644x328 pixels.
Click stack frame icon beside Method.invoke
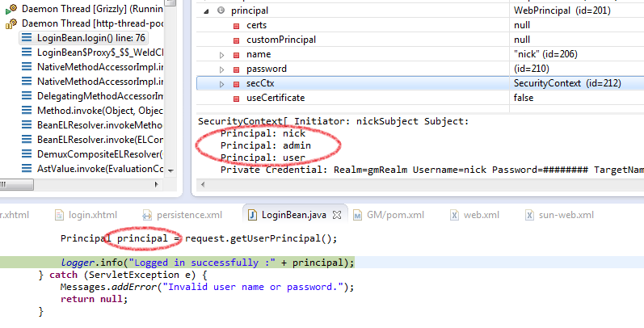coord(27,111)
